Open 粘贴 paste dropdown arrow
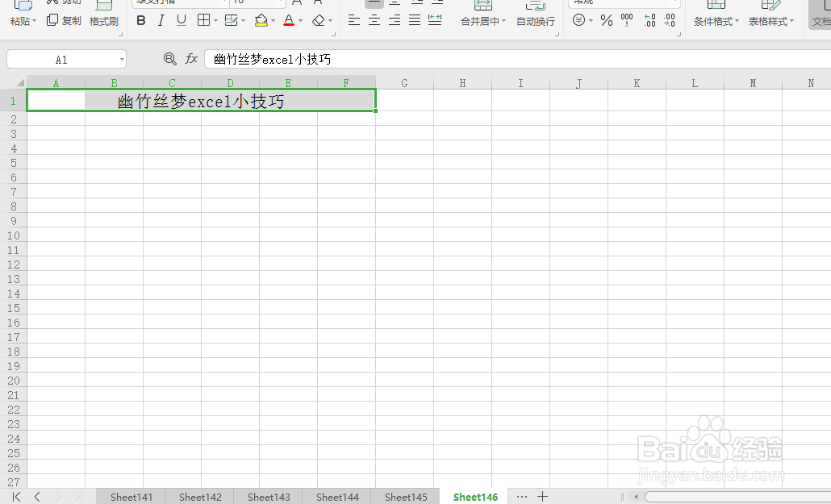 pos(35,21)
